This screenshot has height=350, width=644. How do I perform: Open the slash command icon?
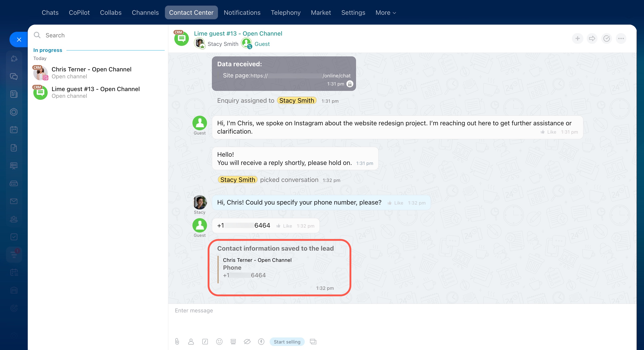pyautogui.click(x=205, y=341)
